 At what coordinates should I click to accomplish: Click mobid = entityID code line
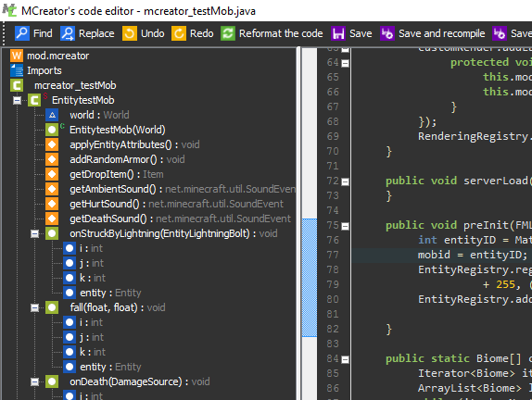(473, 255)
